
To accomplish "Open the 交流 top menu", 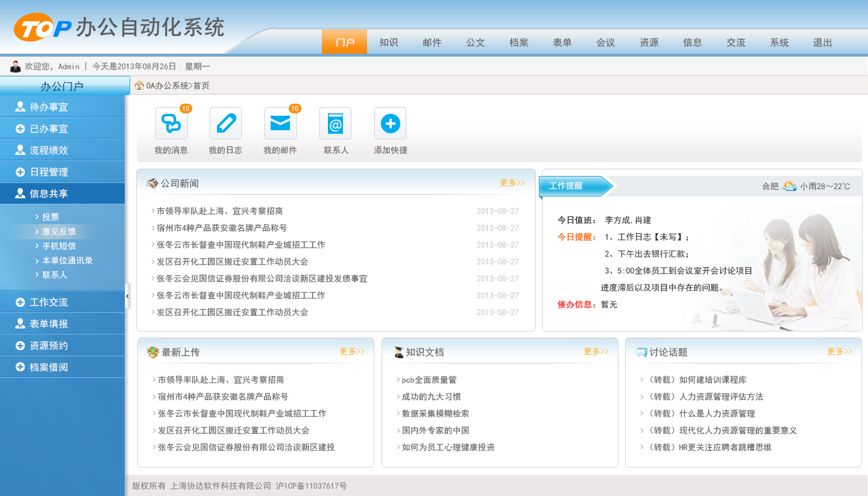I will [736, 42].
